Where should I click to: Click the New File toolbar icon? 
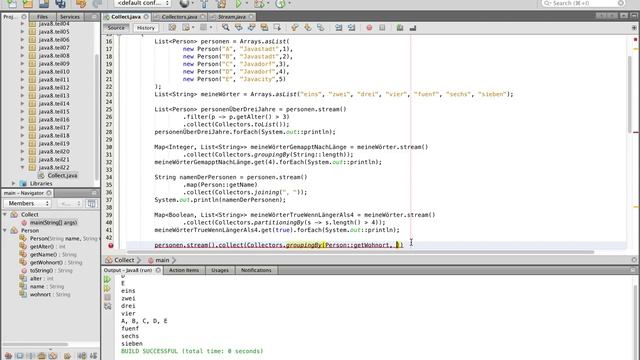click(12, 4)
